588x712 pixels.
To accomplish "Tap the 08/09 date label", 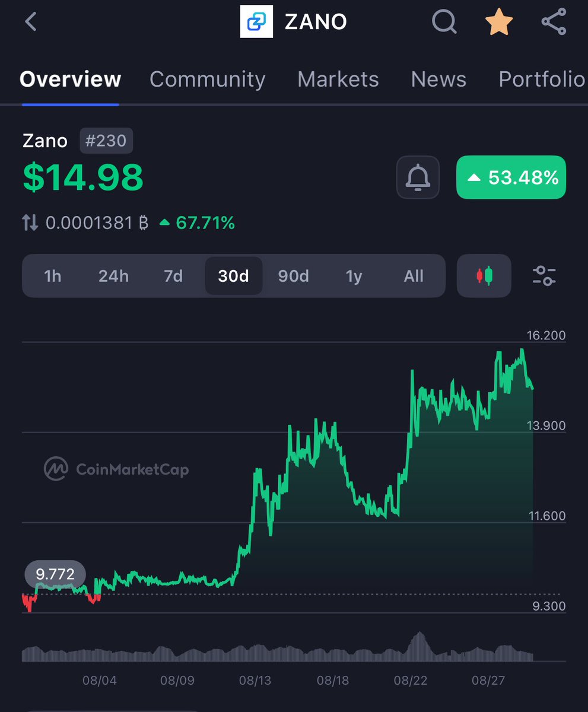I will coord(177,680).
